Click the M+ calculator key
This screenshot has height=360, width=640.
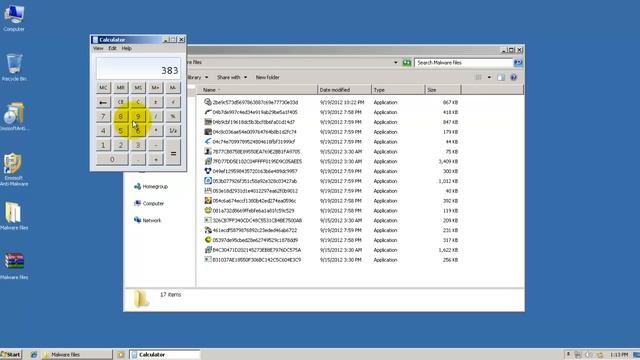(x=156, y=88)
